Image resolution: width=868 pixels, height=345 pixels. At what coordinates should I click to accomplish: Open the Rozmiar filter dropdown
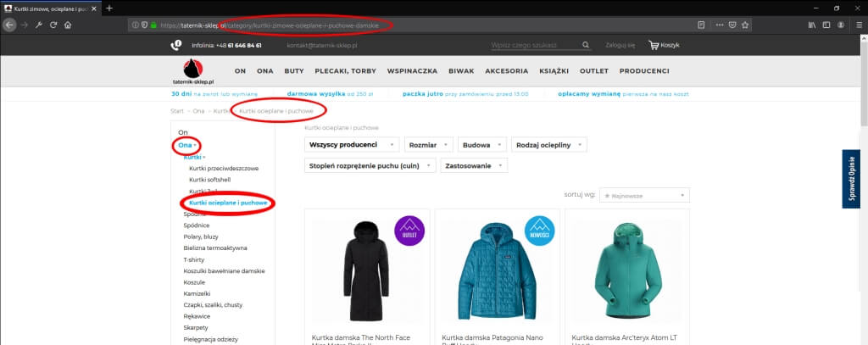click(429, 145)
